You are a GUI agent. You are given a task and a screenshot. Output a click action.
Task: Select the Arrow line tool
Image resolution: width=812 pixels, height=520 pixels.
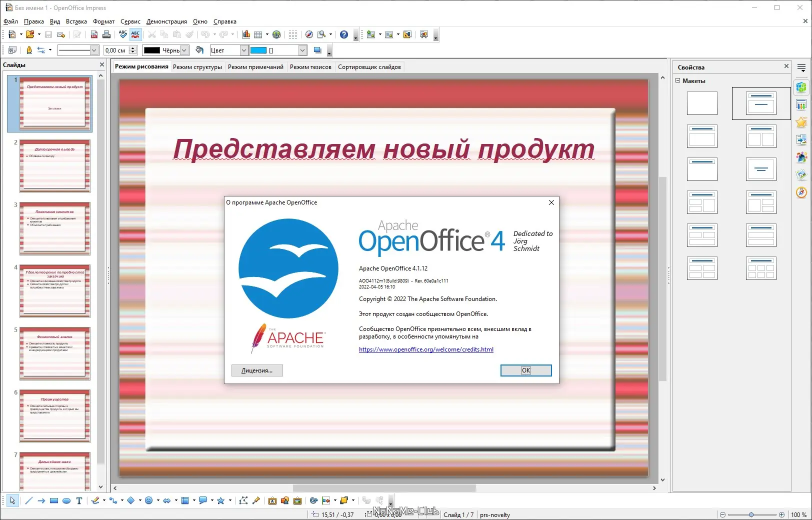coord(41,500)
